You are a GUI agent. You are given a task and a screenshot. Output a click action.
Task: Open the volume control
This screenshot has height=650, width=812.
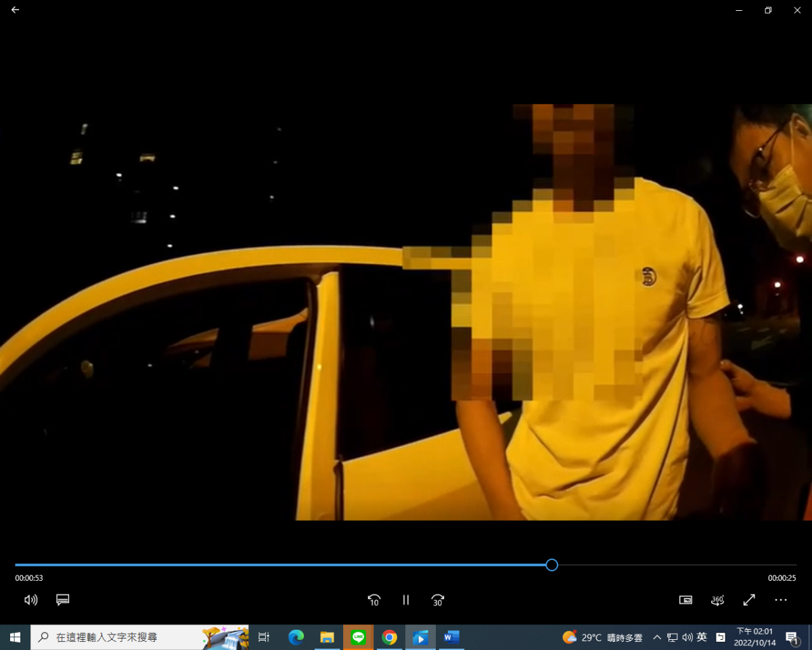(30, 600)
